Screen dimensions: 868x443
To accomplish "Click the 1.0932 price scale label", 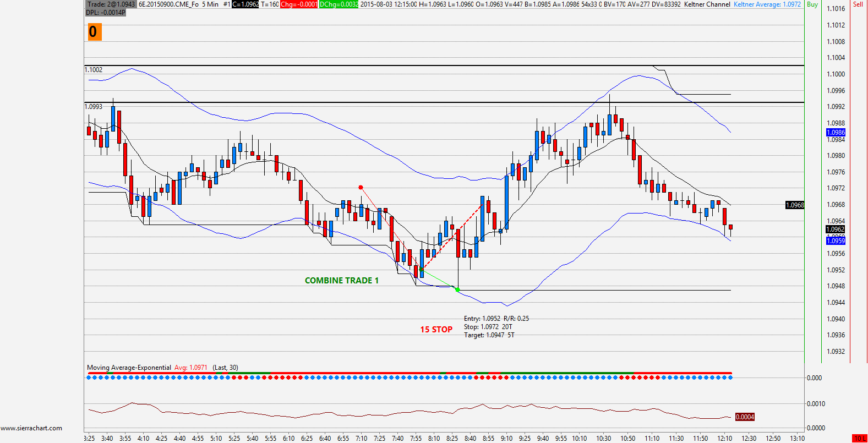I will click(x=836, y=352).
